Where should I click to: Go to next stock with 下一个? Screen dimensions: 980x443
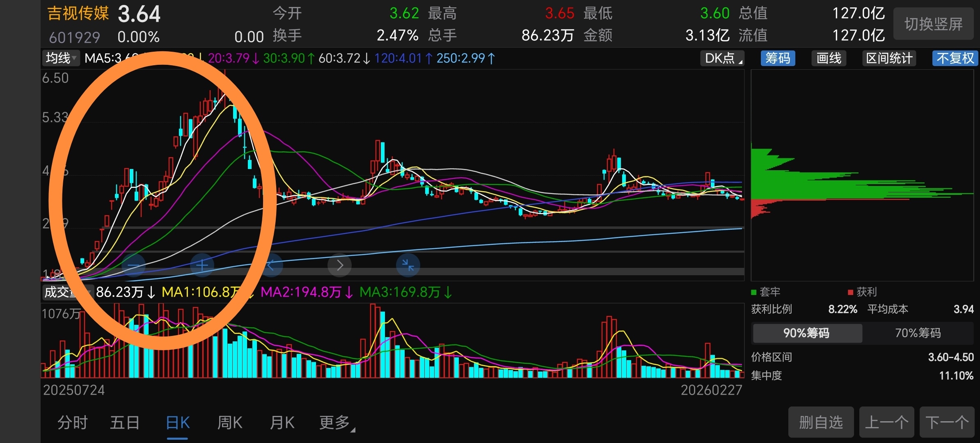click(947, 422)
